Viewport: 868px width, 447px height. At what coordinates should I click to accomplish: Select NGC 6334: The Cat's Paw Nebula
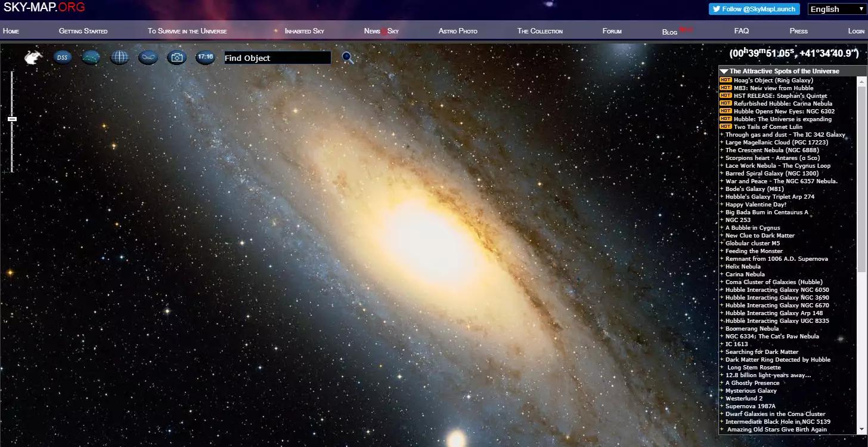pyautogui.click(x=772, y=336)
